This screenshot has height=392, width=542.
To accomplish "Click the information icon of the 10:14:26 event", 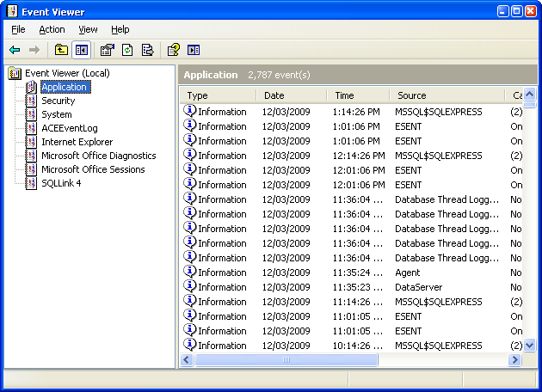I will 190,345.
